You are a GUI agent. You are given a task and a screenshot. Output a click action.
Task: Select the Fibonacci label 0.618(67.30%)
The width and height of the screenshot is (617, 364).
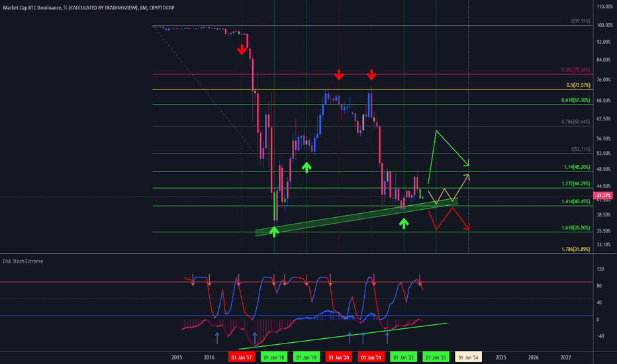576,101
